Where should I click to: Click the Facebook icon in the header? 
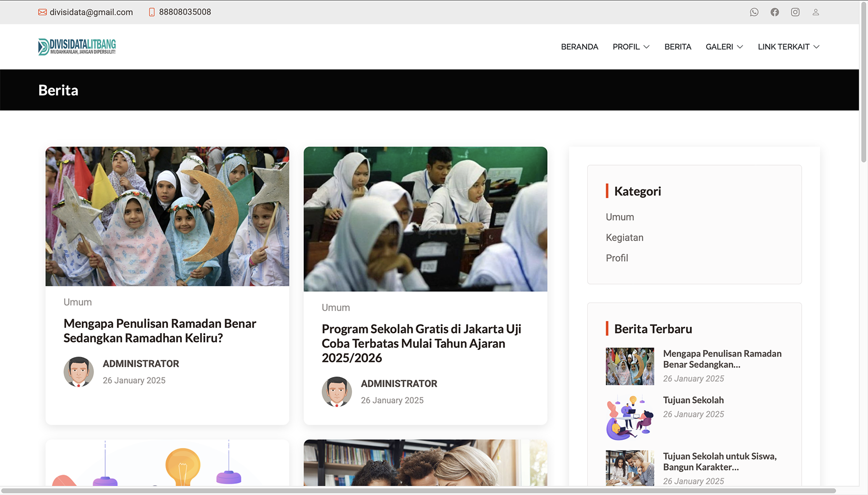click(x=775, y=12)
